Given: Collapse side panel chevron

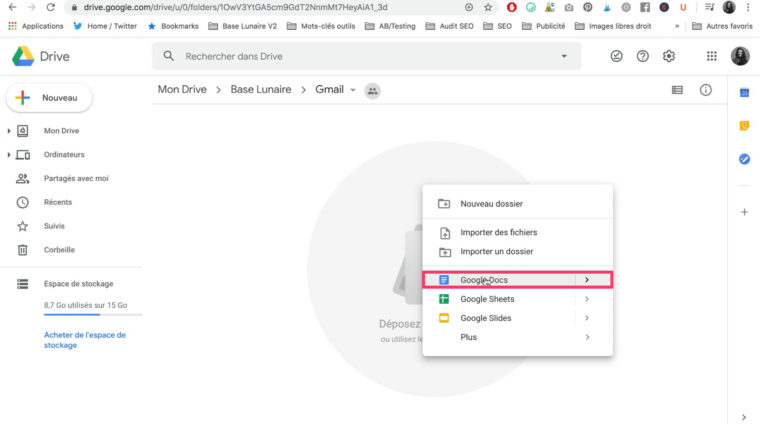Looking at the screenshot, I should [744, 417].
